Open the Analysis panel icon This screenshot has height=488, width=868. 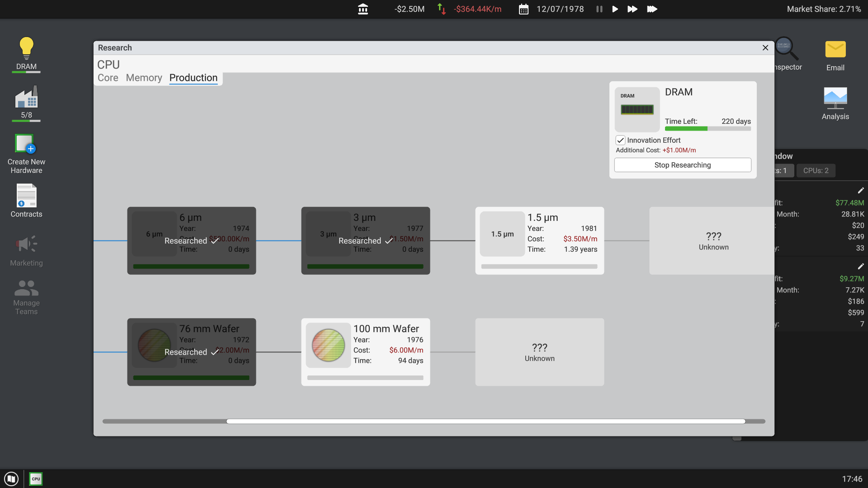(835, 99)
